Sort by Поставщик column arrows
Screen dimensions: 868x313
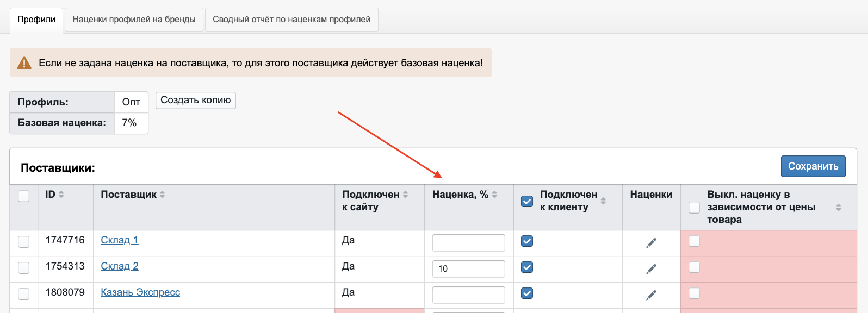click(162, 195)
